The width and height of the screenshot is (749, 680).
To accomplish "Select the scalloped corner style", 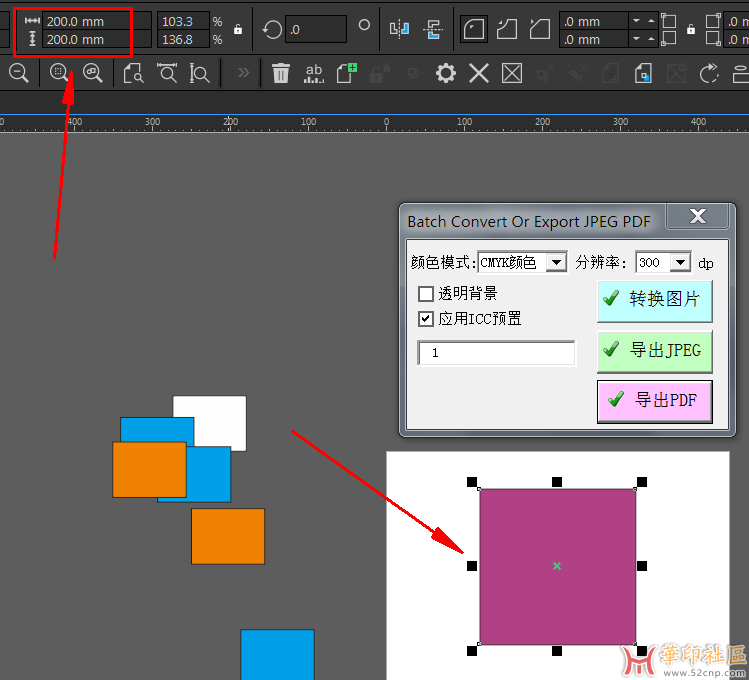I will point(507,29).
